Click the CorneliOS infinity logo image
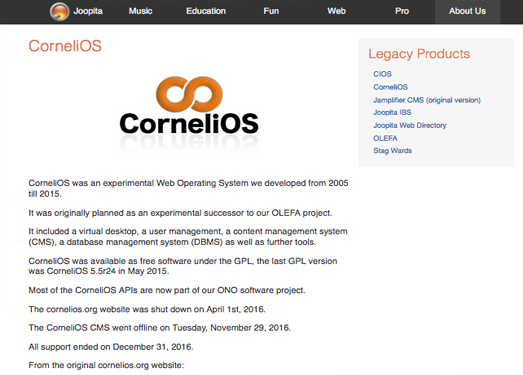Viewport: 523px width, 375px height. [189, 113]
